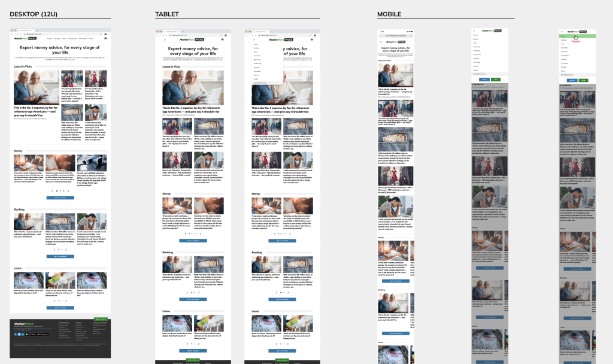This screenshot has width=613, height=364.
Task: Close the menu with X in the middle mobile mockup
Action: (x=474, y=31)
